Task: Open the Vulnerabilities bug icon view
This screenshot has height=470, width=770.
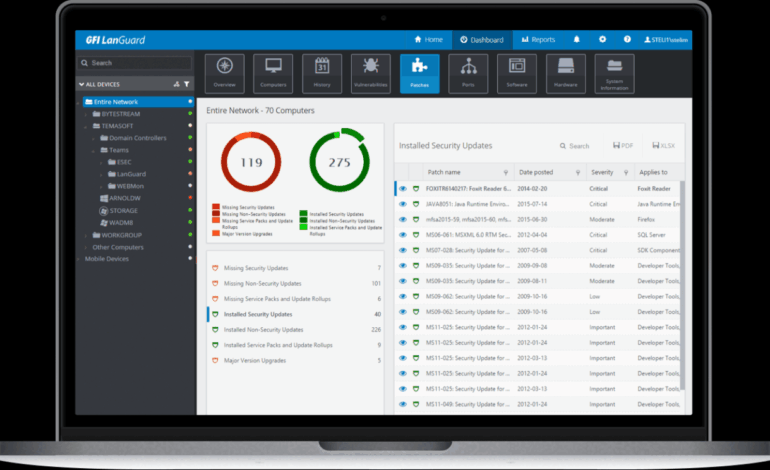Action: (x=371, y=74)
